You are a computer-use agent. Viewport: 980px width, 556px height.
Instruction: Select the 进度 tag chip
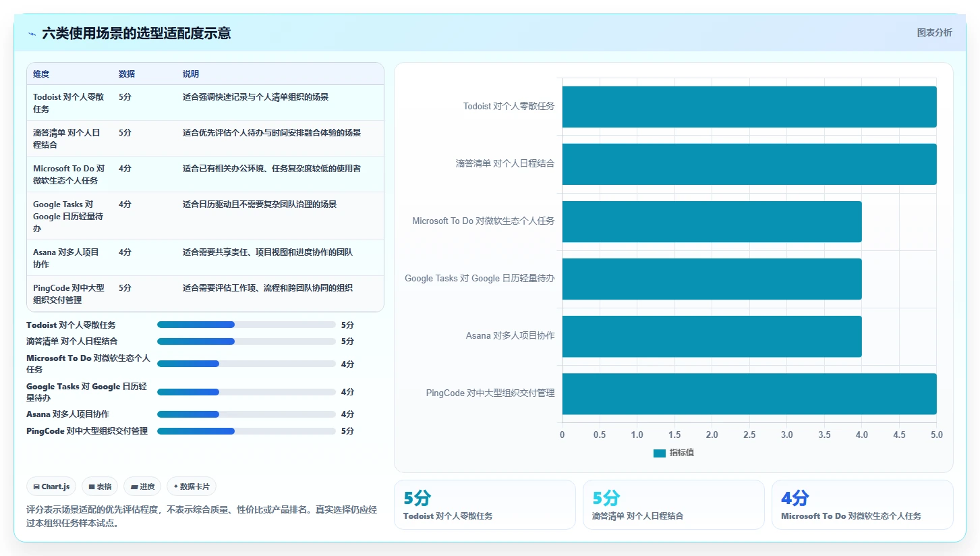click(x=142, y=486)
